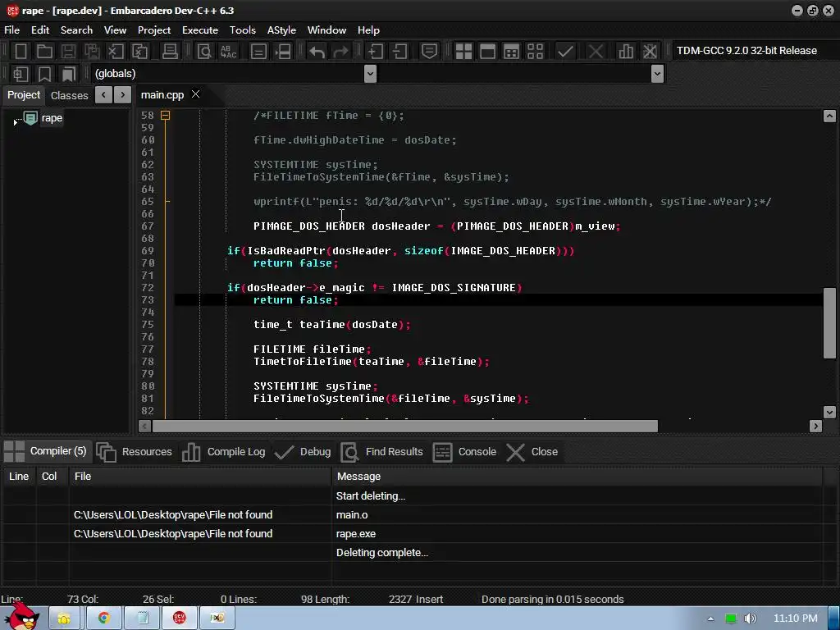
Task: Open the Console bottom tab
Action: (464, 452)
